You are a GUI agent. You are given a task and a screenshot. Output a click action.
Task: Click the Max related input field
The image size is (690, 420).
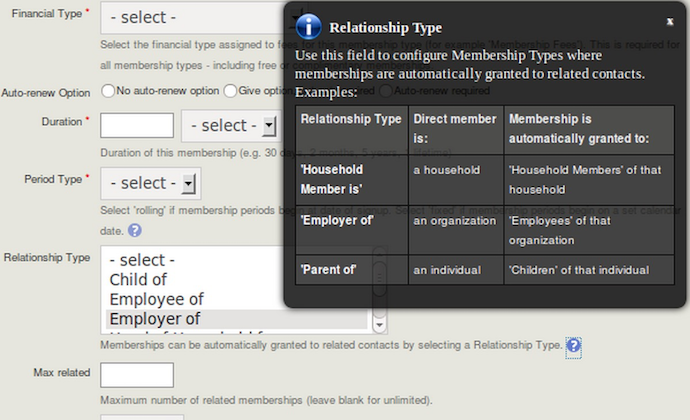coord(137,375)
